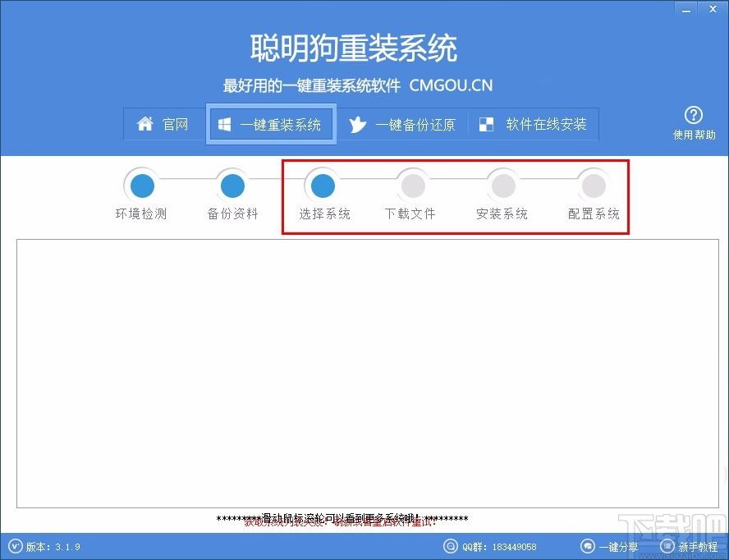Close the application window
729x560 pixels.
(713, 9)
